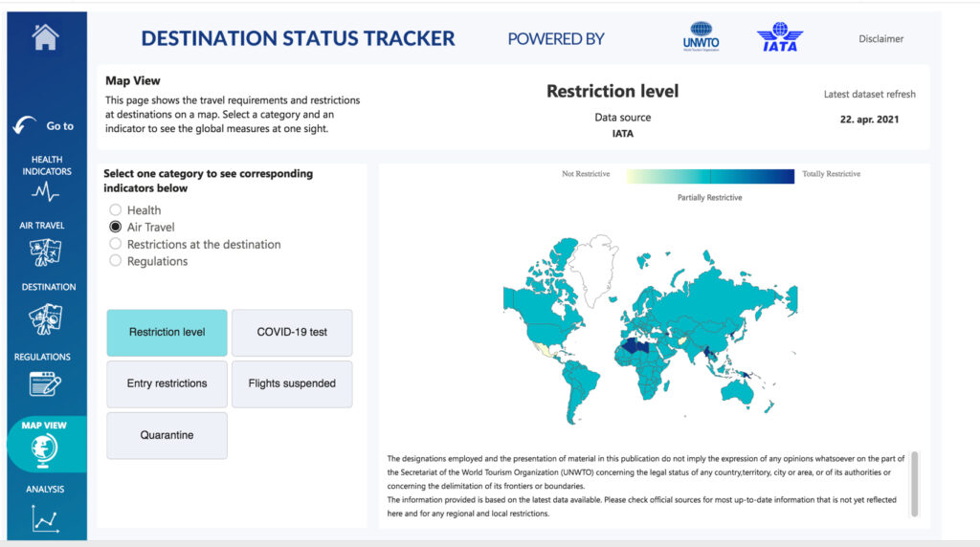Image resolution: width=980 pixels, height=547 pixels.
Task: Click the 'Restriction level' heading
Action: point(612,91)
